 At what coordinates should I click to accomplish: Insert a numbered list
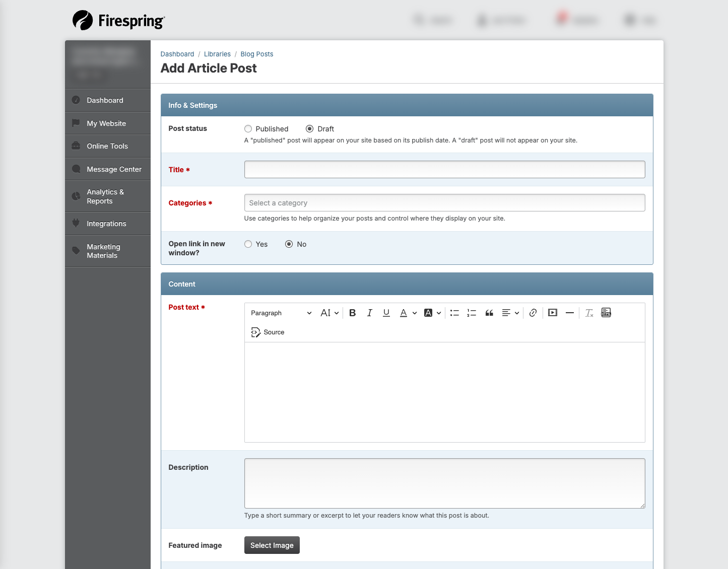472,313
